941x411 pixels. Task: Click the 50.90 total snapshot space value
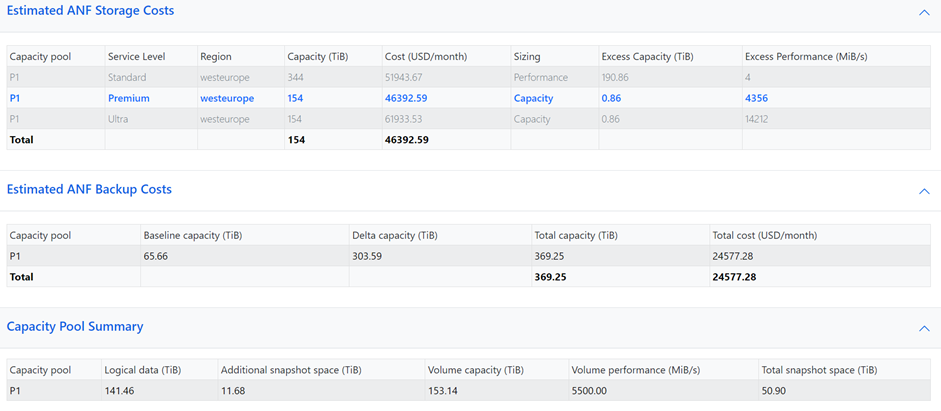[774, 391]
